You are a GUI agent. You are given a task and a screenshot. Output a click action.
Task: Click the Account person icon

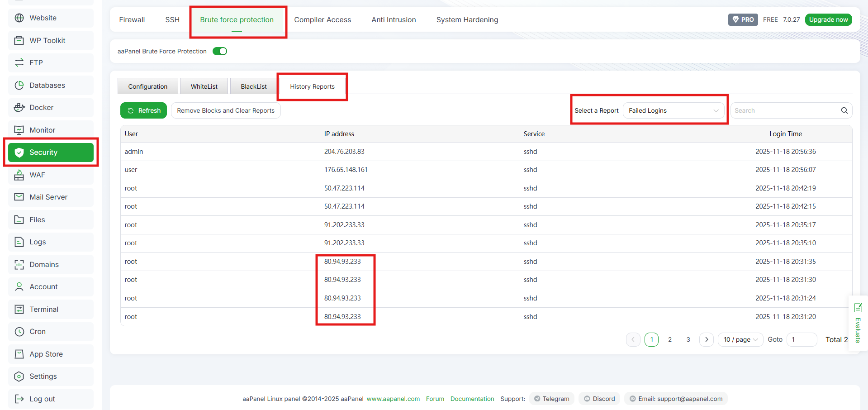[x=19, y=287]
